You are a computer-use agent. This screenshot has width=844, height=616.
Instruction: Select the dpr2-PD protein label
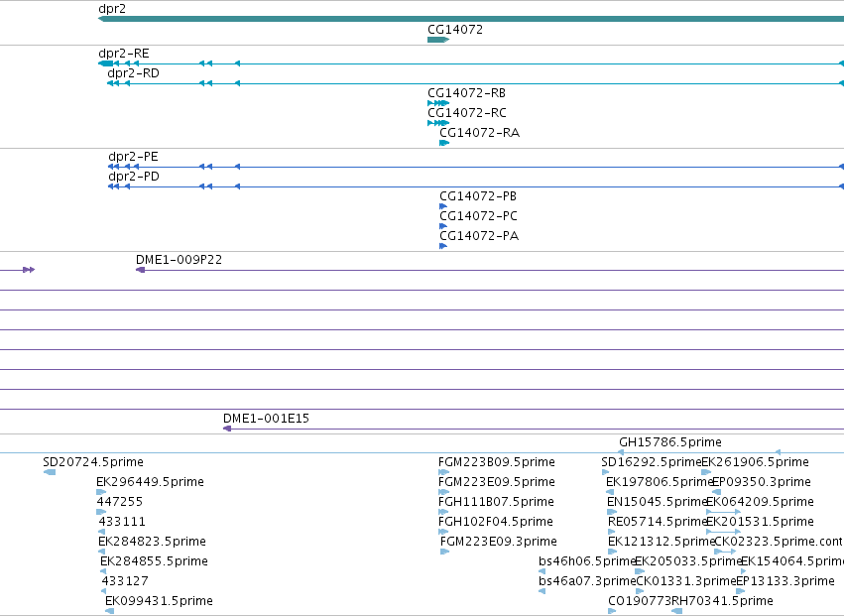point(134,177)
